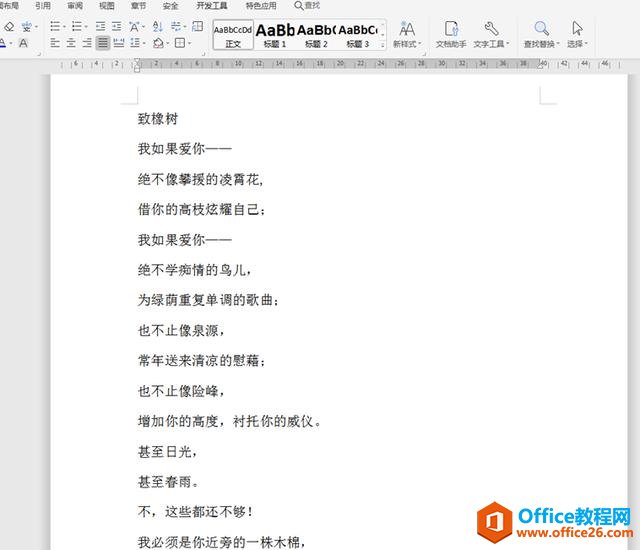This screenshot has height=550, width=640.
Task: Apply bulleted list formatting
Action: click(x=55, y=27)
